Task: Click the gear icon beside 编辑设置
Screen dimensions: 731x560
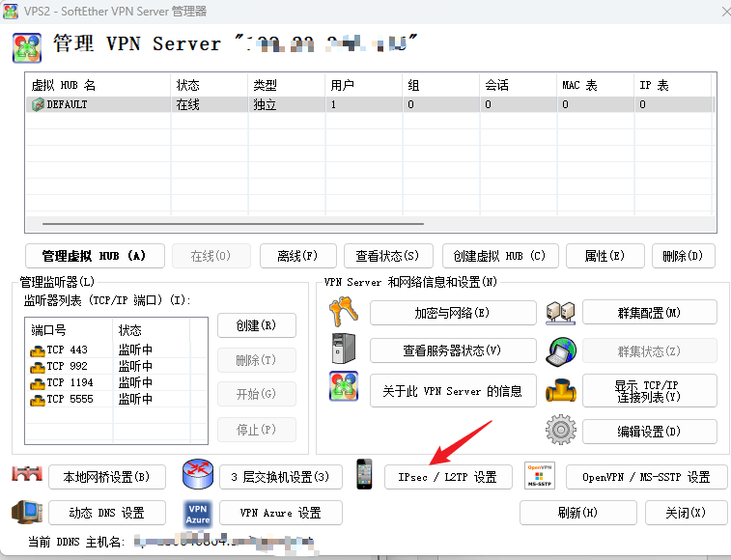Action: tap(560, 431)
